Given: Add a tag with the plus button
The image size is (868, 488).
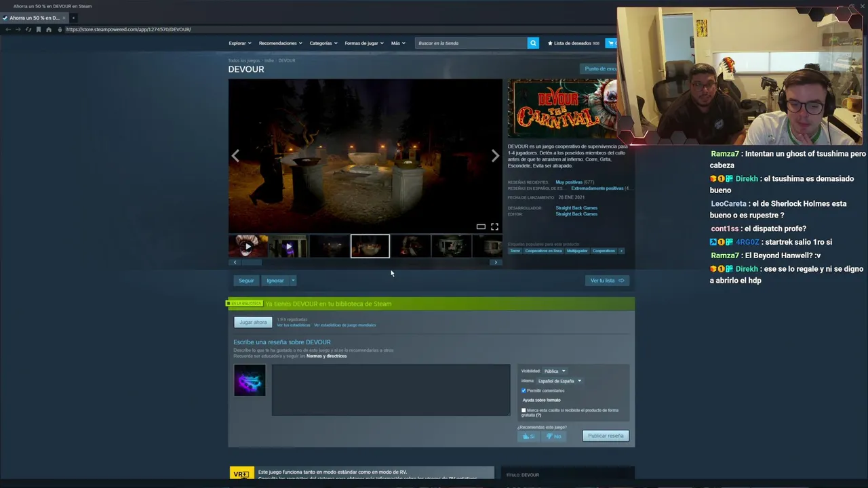Looking at the screenshot, I should [x=620, y=251].
